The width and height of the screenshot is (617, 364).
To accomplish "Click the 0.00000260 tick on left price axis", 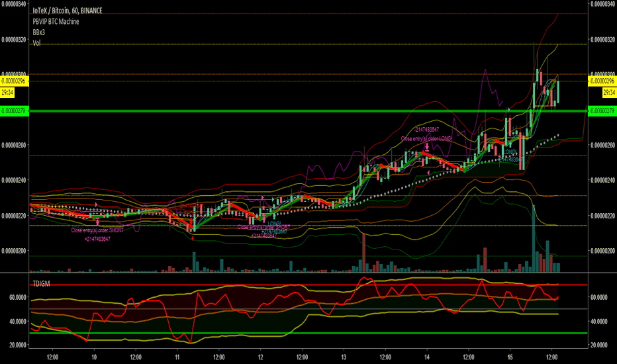I will [14, 145].
